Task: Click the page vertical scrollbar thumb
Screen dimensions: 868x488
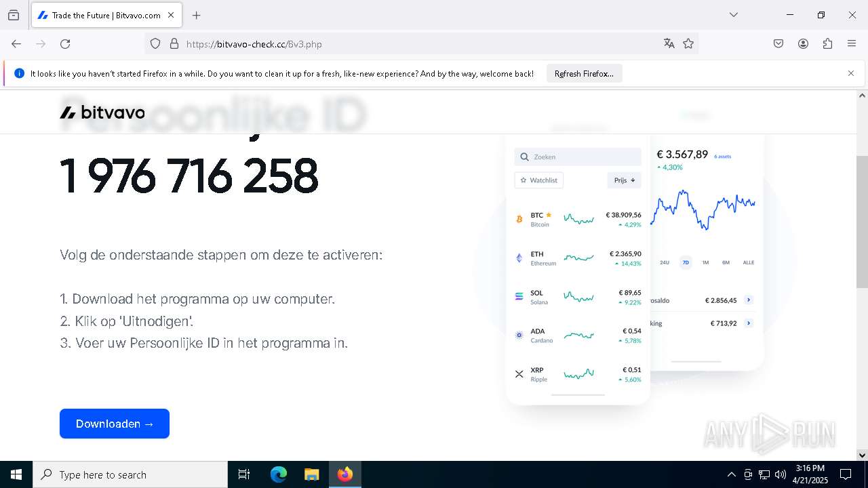Action: click(862, 222)
